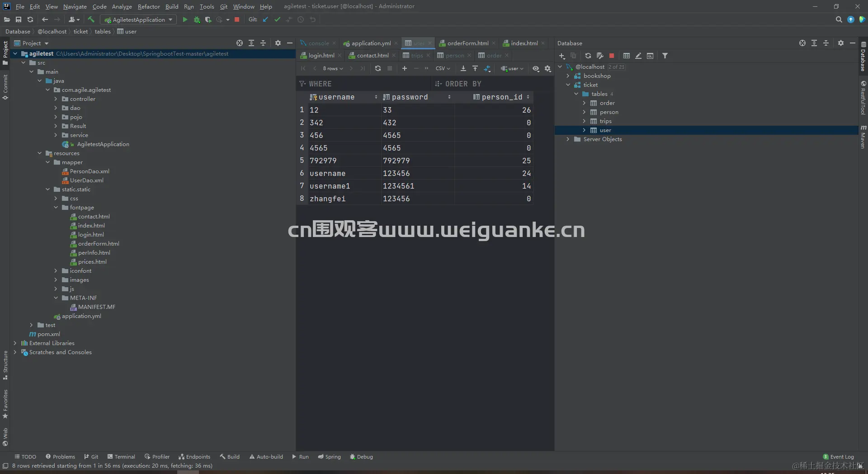Toggle the Commit tool window stripe button
The height and width of the screenshot is (474, 868).
click(5, 87)
